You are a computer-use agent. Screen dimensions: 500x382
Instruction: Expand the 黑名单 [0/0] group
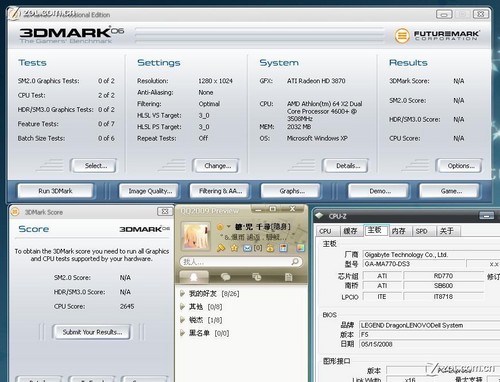click(x=182, y=333)
